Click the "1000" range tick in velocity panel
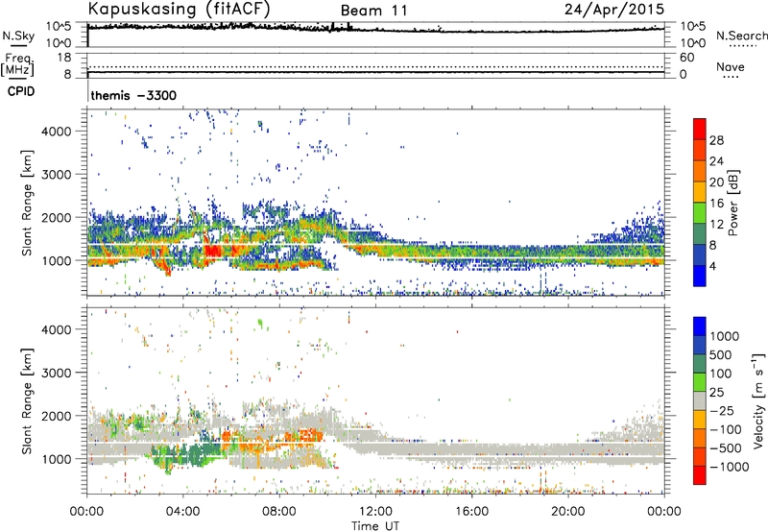The height and width of the screenshot is (532, 768). (56, 459)
